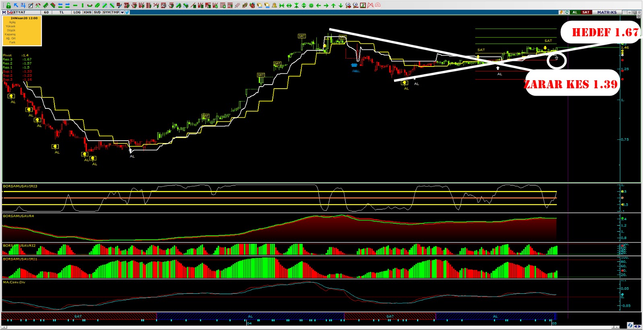Image resolution: width=644 pixels, height=330 pixels.
Task: Toggle the SVD chart option
Action: tap(97, 12)
